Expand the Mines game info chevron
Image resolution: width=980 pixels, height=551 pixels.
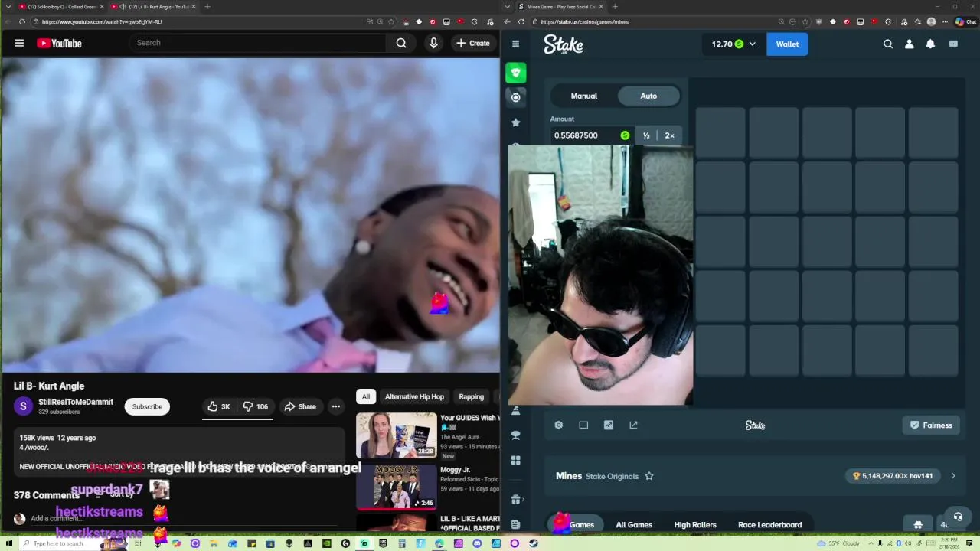(x=953, y=476)
